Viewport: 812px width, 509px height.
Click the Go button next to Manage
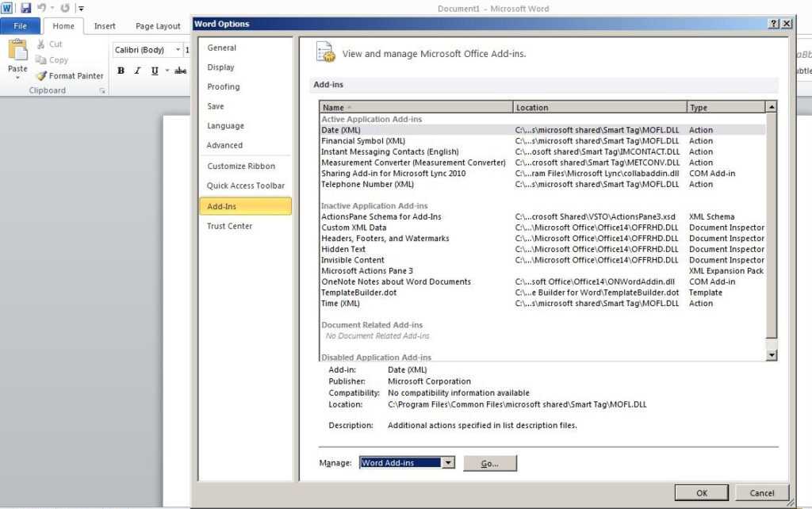[490, 462]
